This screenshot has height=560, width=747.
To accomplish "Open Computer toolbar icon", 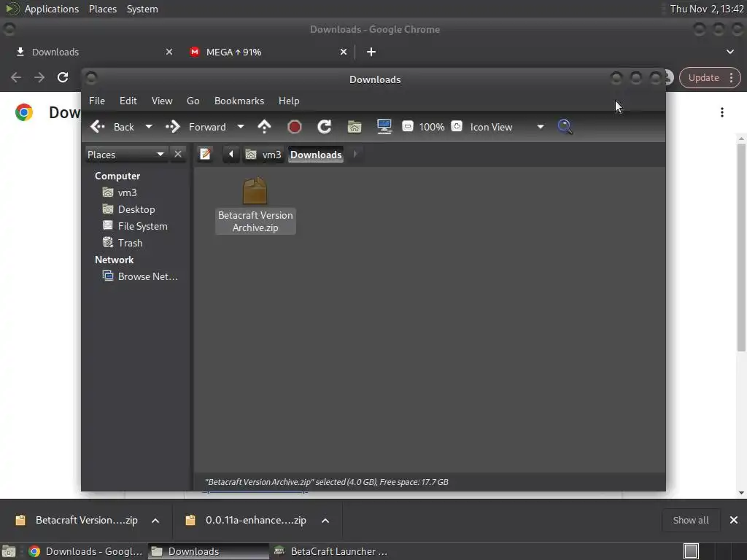I will [x=384, y=127].
